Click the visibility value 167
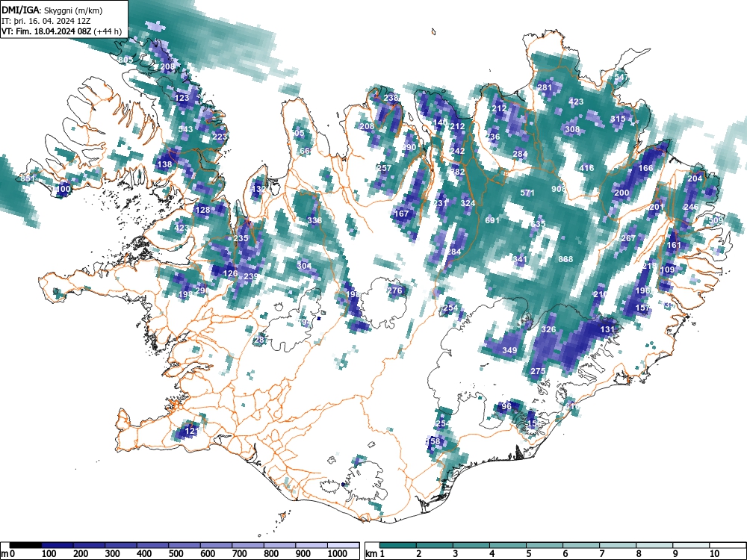Image resolution: width=747 pixels, height=560 pixels. (402, 214)
